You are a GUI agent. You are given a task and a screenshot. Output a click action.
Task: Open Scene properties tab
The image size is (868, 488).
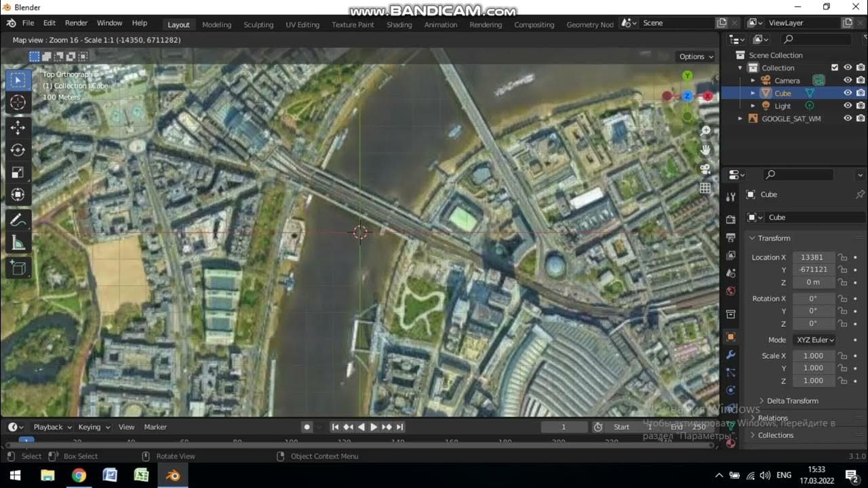pos(730,273)
